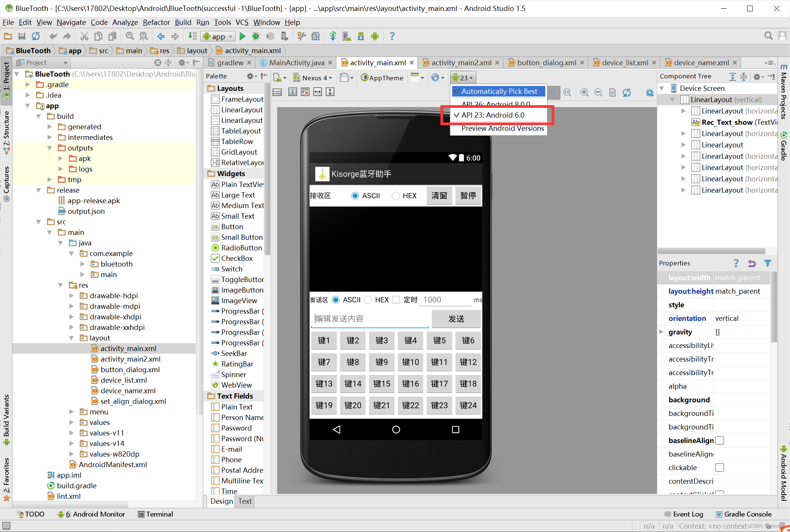Click the Debug app bug icon
The width and height of the screenshot is (790, 532).
coord(256,36)
